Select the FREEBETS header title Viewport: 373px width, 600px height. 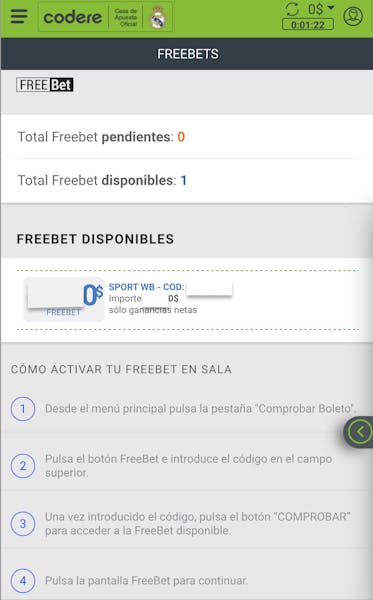pyautogui.click(x=188, y=54)
